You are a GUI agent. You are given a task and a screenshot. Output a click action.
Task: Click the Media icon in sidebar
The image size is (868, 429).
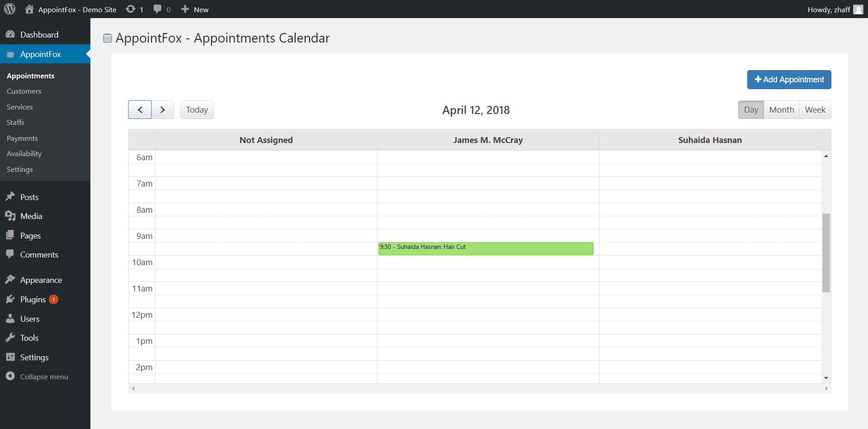pyautogui.click(x=10, y=216)
